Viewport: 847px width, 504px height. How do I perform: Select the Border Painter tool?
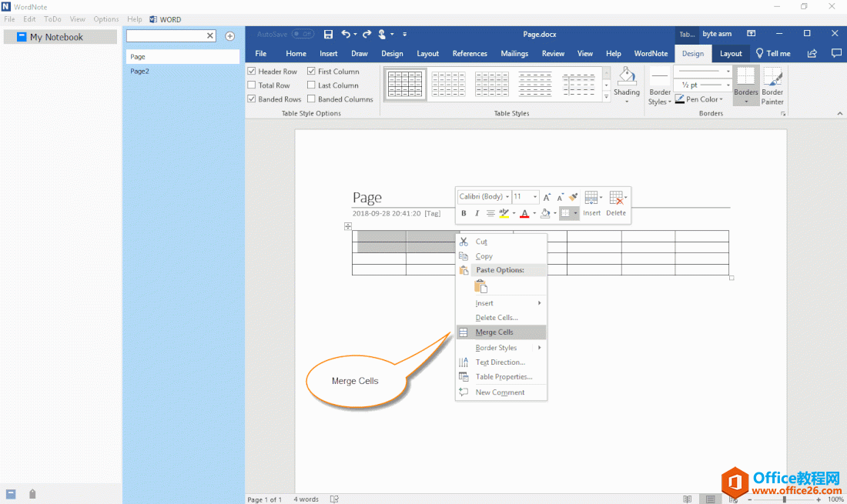pyautogui.click(x=772, y=85)
